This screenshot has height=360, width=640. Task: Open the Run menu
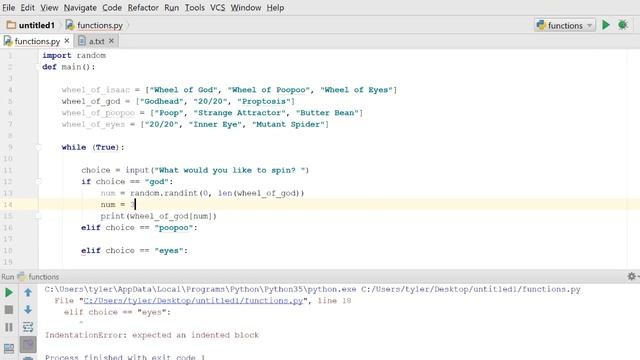click(171, 8)
